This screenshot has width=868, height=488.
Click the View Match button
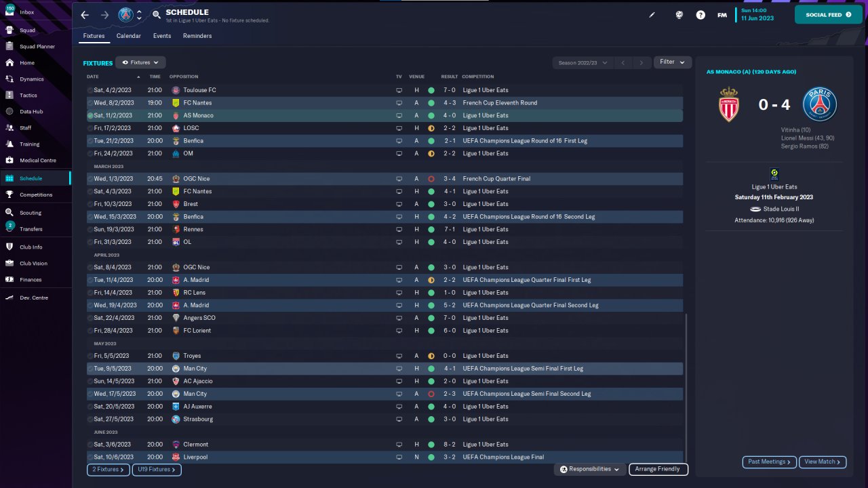(x=823, y=462)
